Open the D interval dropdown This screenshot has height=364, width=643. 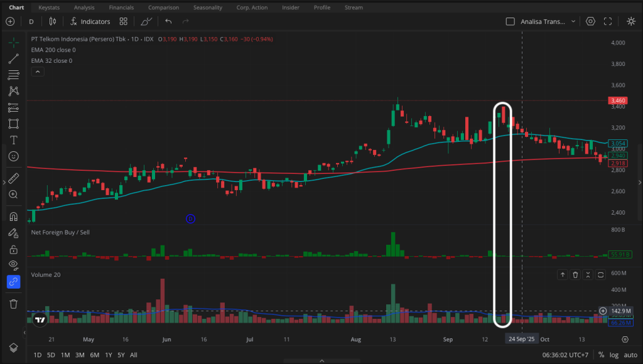(x=31, y=21)
